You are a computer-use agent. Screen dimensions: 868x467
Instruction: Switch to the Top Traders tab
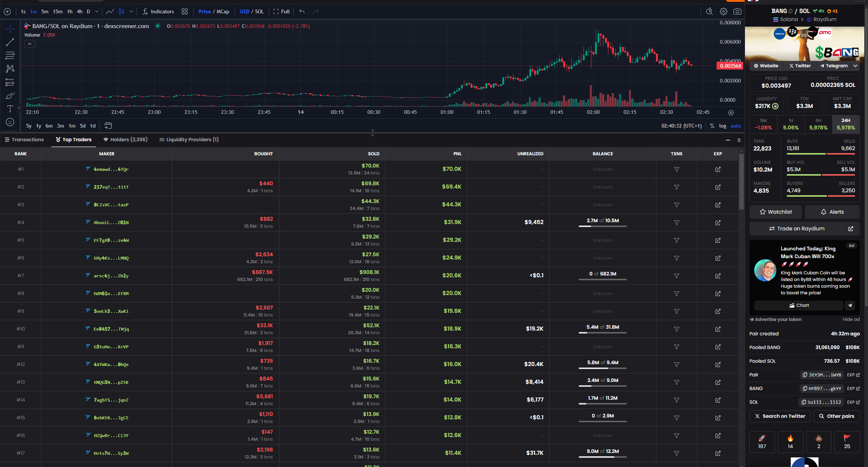(x=74, y=139)
